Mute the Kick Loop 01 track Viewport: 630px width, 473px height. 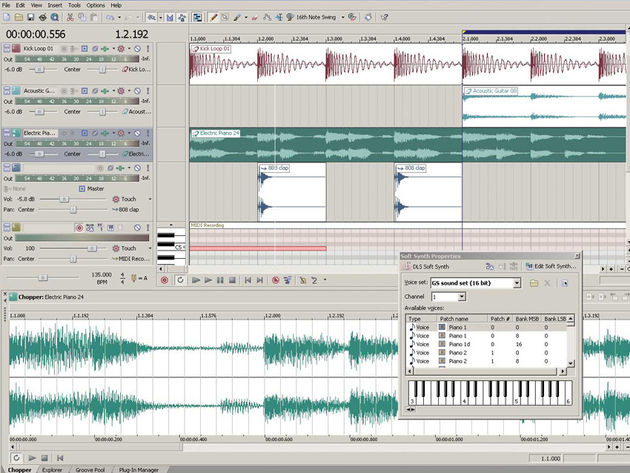(137, 49)
